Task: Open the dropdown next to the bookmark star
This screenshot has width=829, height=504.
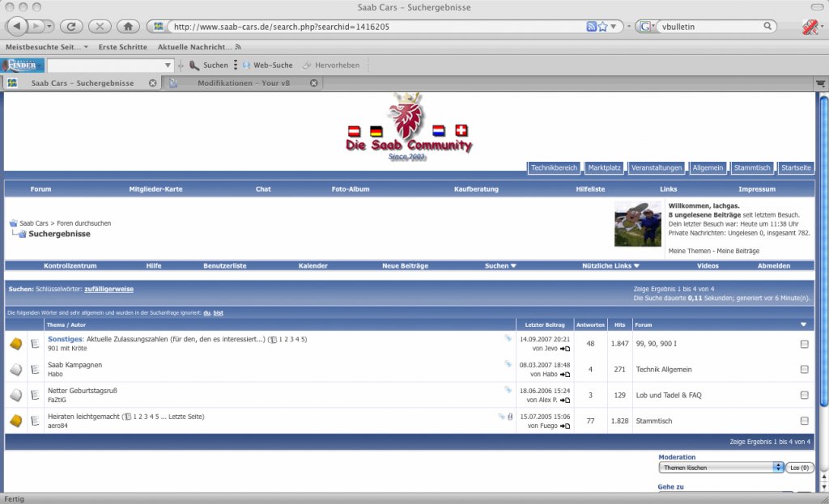Action: tap(614, 27)
